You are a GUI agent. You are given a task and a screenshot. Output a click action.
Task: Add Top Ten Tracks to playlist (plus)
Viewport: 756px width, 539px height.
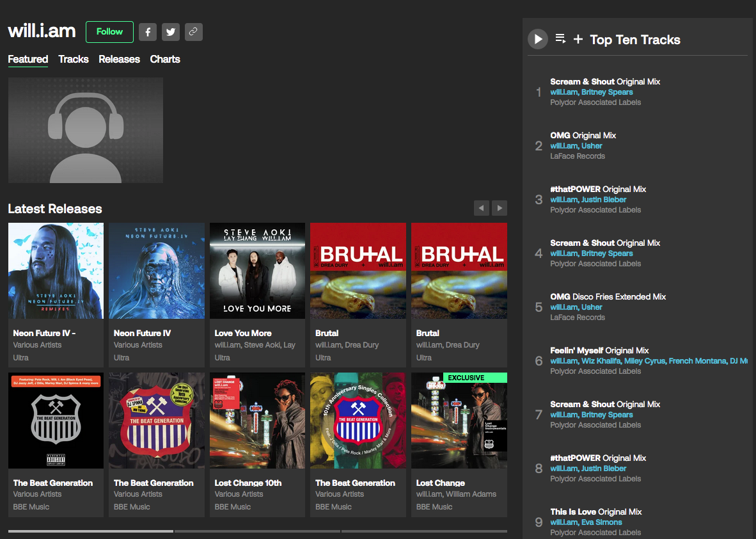coord(578,39)
